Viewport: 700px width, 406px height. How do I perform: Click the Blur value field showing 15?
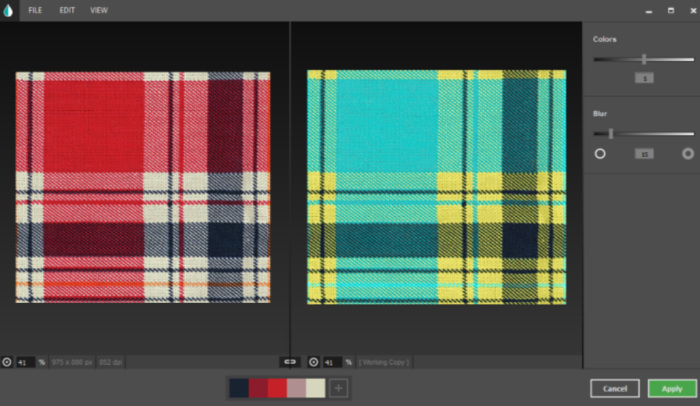(644, 154)
